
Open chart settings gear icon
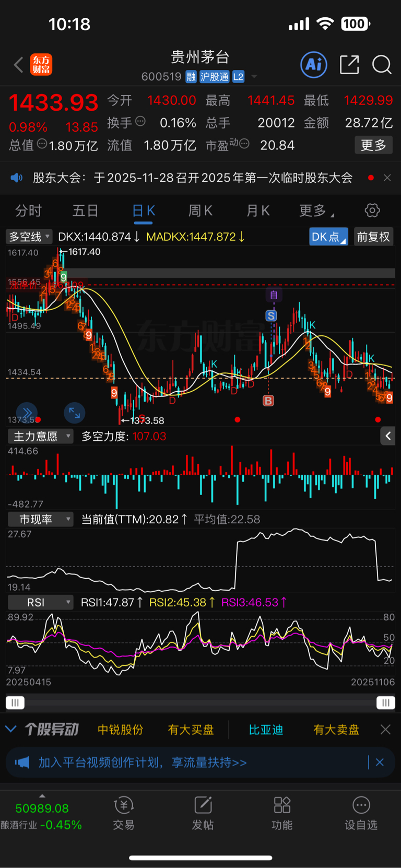pos(372,210)
